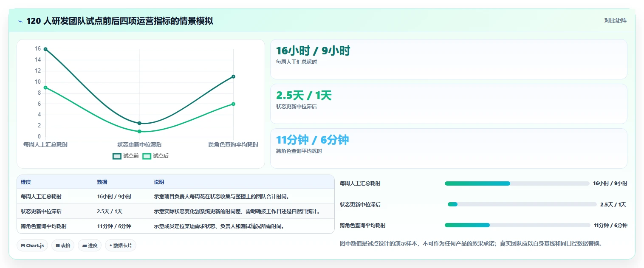Click progress value 11分钟 / 6分钟 at right
This screenshot has width=644, height=268.
click(x=610, y=225)
